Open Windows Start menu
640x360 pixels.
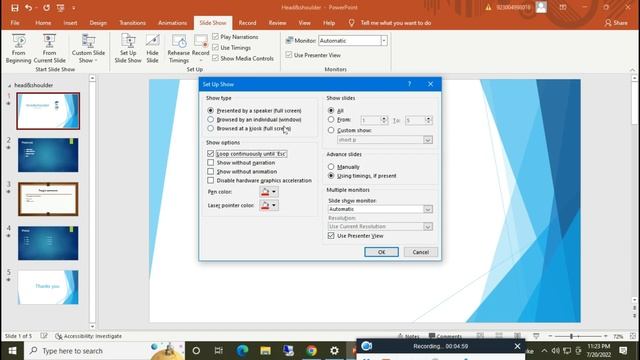pos(12,351)
